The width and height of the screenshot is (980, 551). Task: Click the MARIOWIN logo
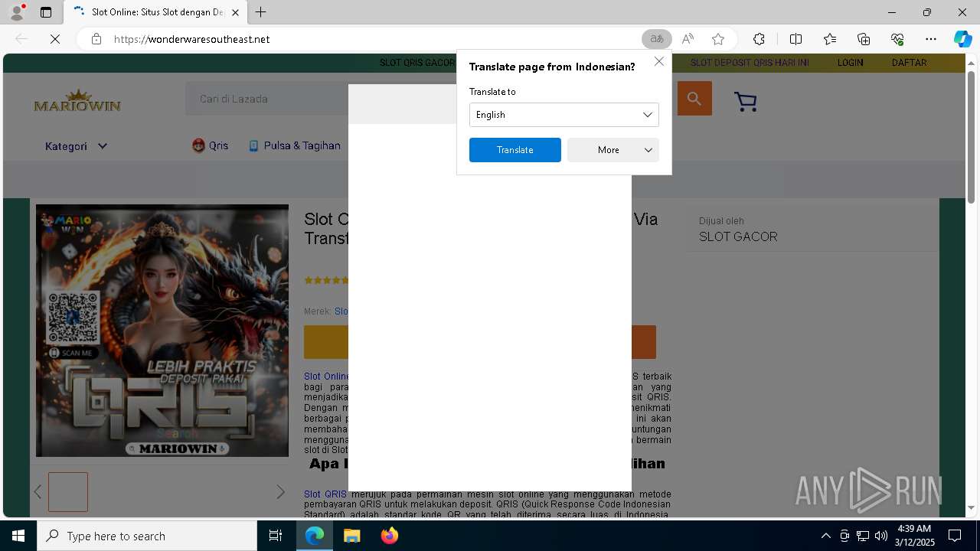pyautogui.click(x=77, y=101)
